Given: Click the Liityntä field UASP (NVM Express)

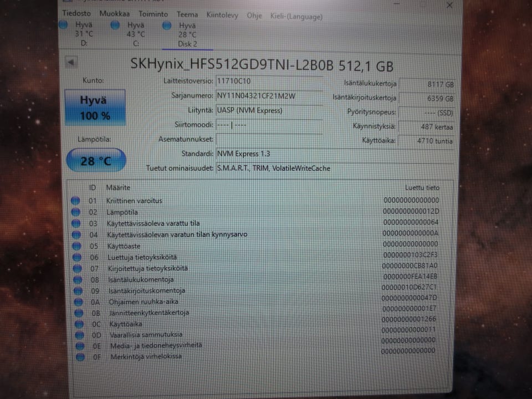Looking at the screenshot, I should coord(269,111).
